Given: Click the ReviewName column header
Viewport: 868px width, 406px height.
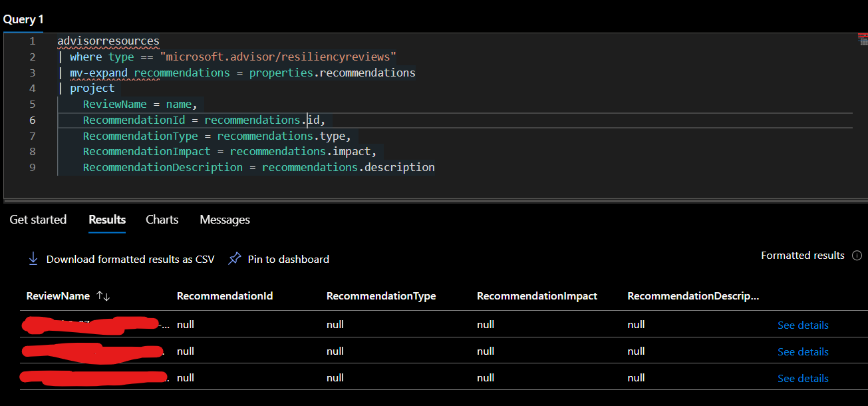Looking at the screenshot, I should 58,296.
